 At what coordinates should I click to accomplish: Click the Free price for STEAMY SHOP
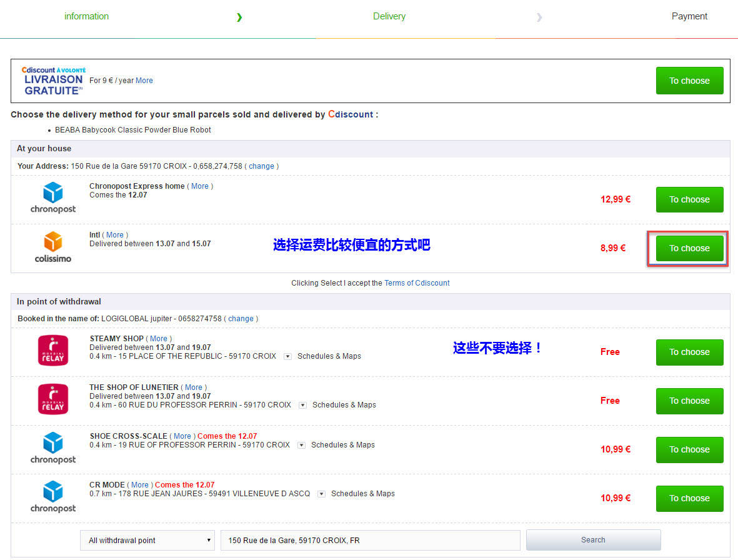tap(610, 352)
